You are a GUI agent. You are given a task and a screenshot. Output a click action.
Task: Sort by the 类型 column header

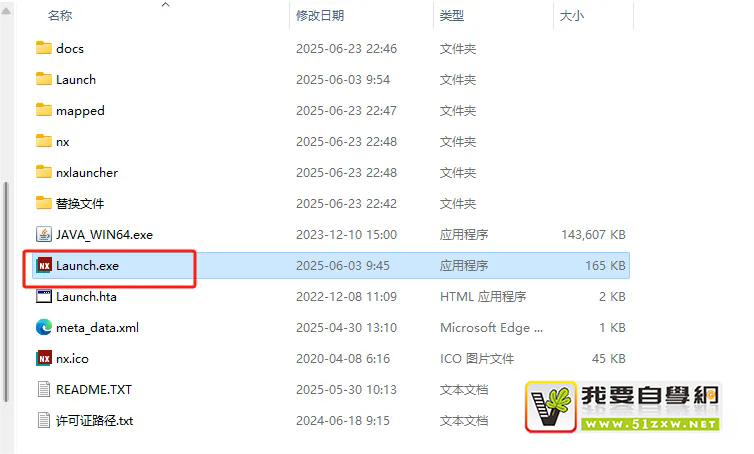point(452,15)
